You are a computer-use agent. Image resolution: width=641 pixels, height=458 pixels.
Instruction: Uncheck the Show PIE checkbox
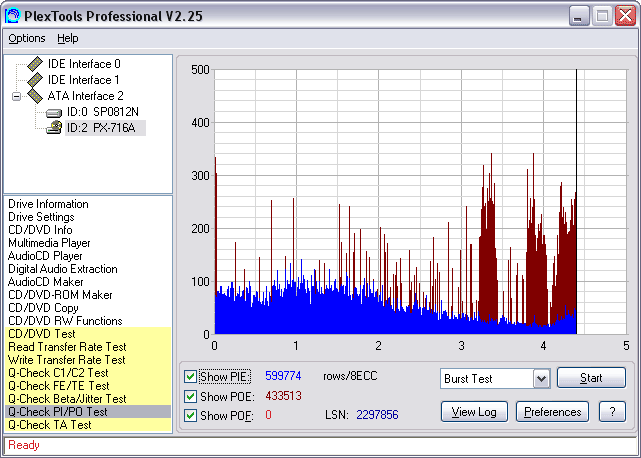click(x=190, y=376)
